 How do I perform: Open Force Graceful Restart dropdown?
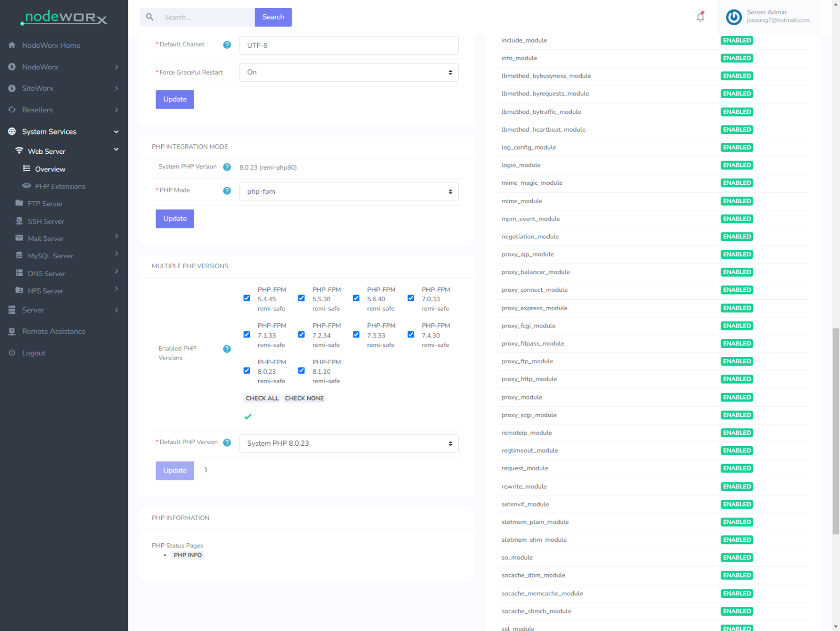coord(349,72)
